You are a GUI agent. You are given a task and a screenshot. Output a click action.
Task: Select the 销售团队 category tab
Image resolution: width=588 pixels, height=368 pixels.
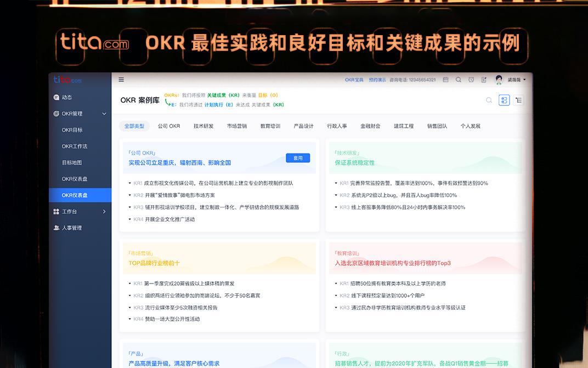pyautogui.click(x=436, y=126)
